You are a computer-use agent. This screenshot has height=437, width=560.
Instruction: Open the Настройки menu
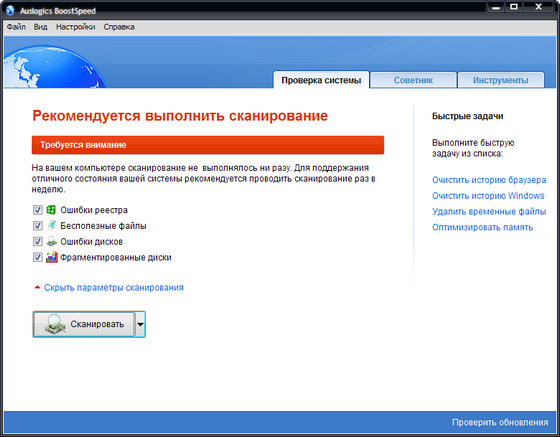point(75,27)
